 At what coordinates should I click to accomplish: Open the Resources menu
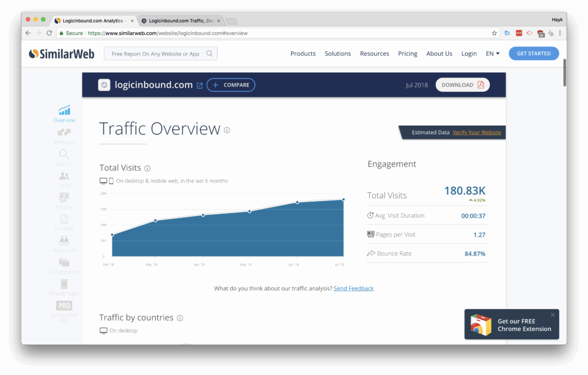point(374,53)
